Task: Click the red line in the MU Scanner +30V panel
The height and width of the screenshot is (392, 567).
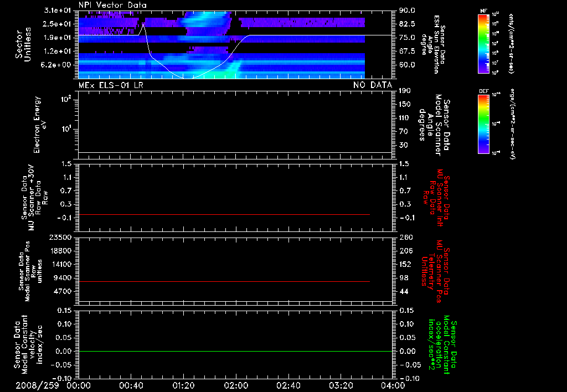Action: click(224, 215)
